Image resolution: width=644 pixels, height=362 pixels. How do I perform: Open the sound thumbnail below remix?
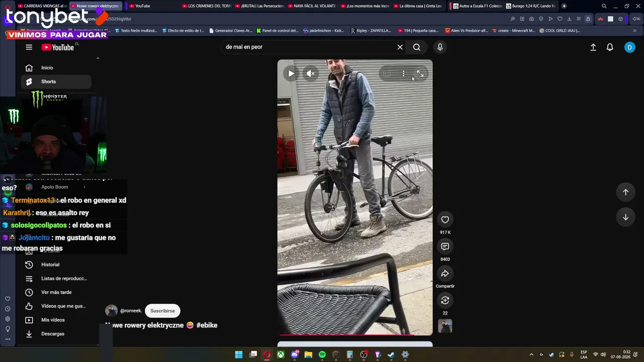(x=445, y=326)
